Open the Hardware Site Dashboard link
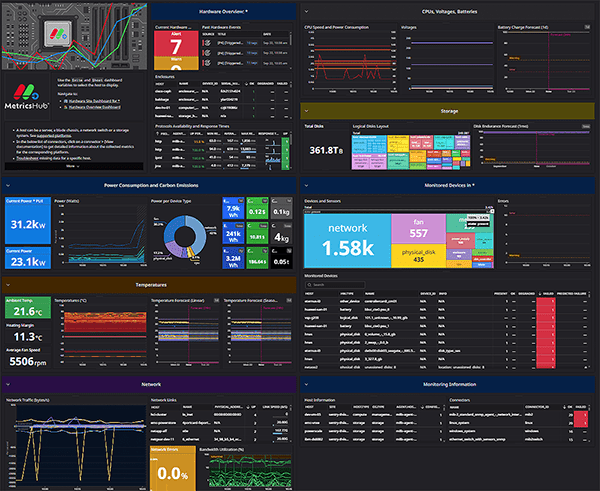Screen dimensions: 600x491 point(92,101)
